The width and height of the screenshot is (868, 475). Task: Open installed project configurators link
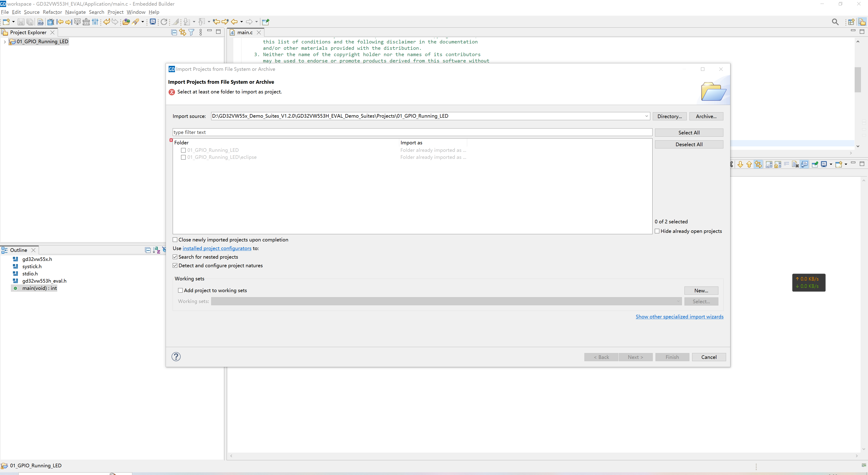[217, 248]
